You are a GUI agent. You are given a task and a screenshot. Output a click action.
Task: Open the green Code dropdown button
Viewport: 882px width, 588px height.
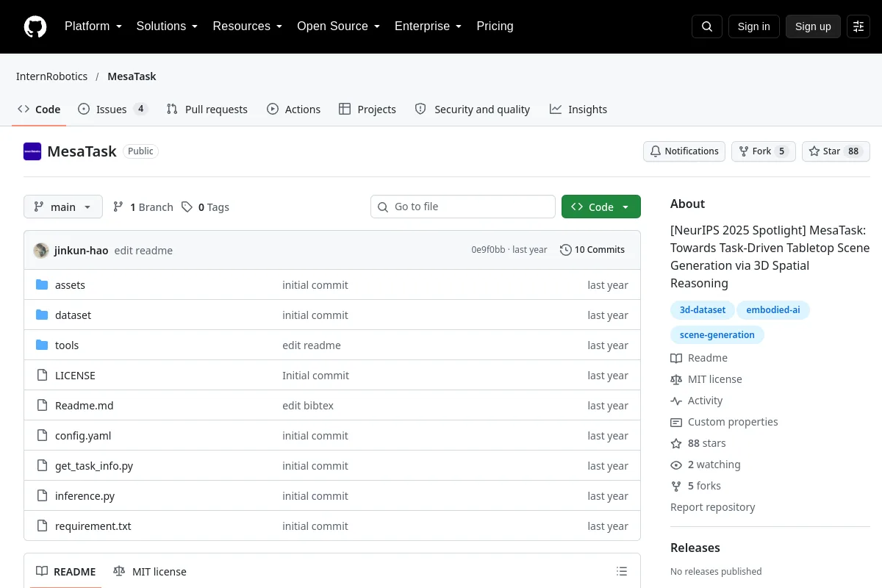coord(601,207)
